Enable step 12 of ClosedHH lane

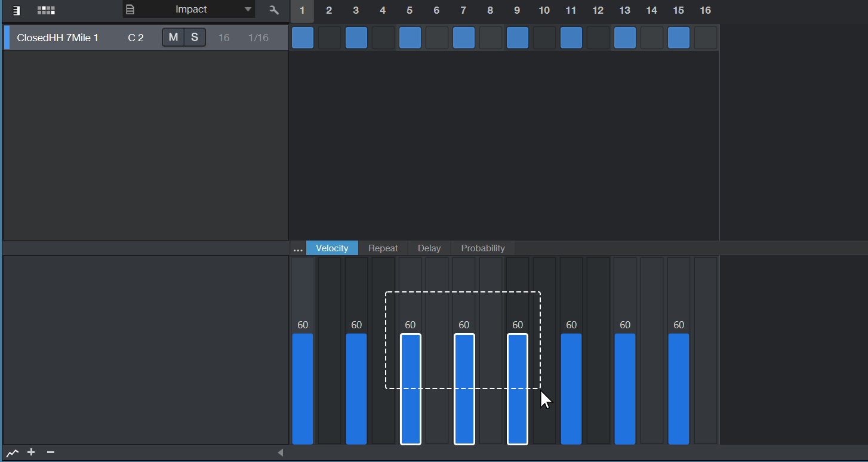tap(598, 38)
